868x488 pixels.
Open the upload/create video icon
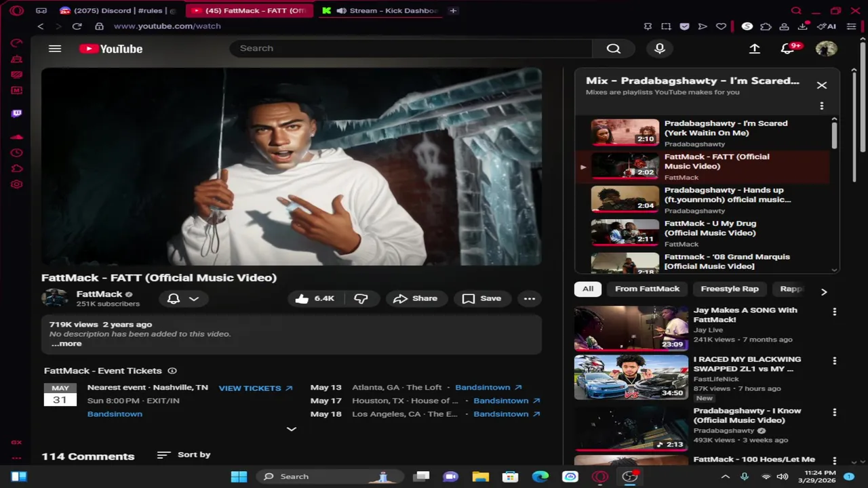point(754,48)
